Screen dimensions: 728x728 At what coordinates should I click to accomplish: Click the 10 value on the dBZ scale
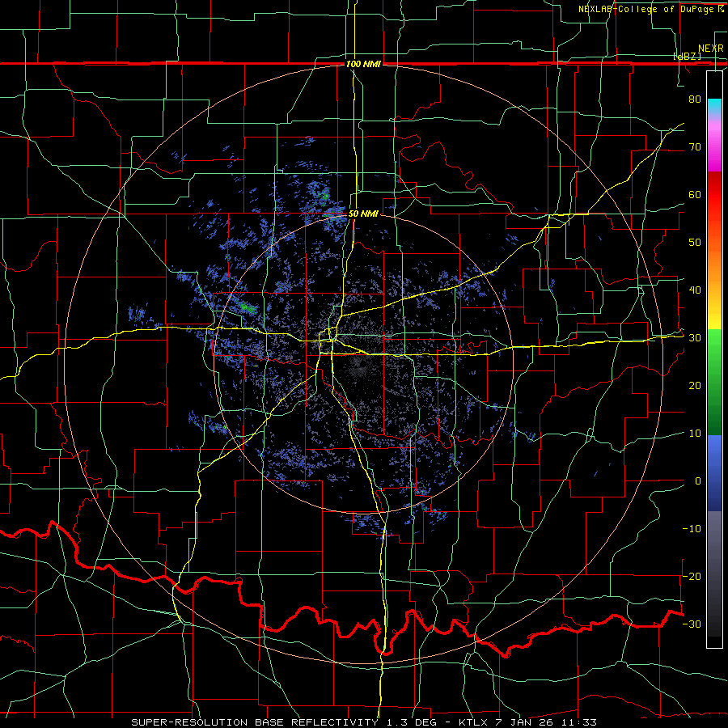tap(695, 434)
